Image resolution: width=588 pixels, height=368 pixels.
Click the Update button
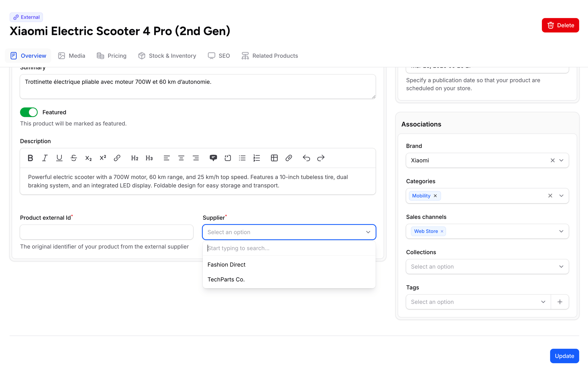[x=564, y=356]
